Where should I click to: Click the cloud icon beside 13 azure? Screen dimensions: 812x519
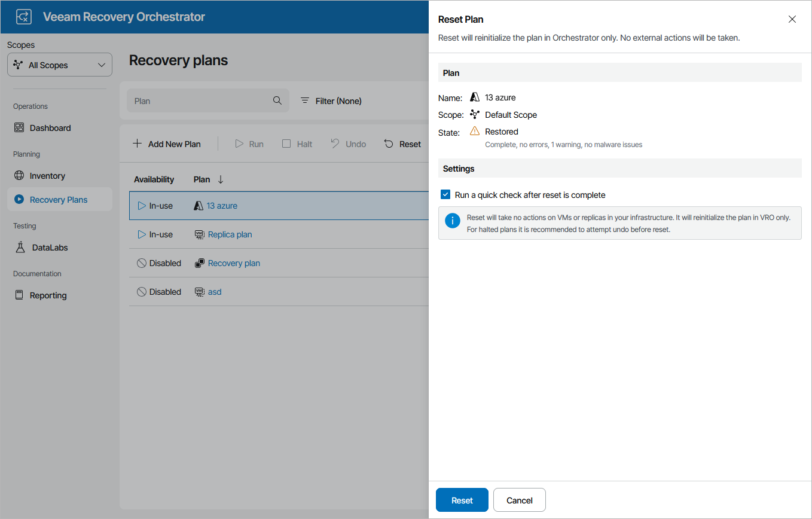click(197, 205)
